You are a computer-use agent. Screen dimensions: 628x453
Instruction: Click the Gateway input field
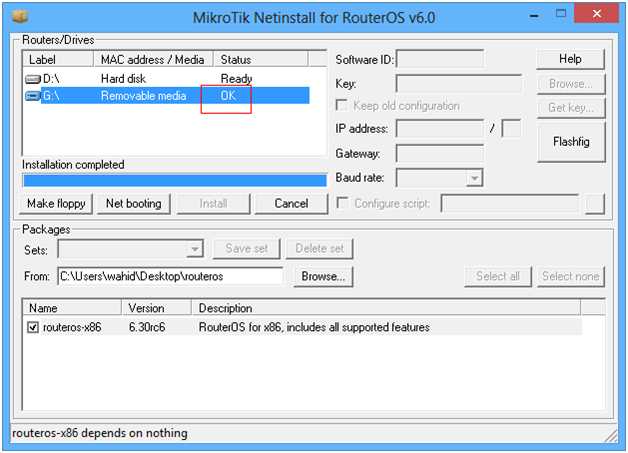pos(440,153)
